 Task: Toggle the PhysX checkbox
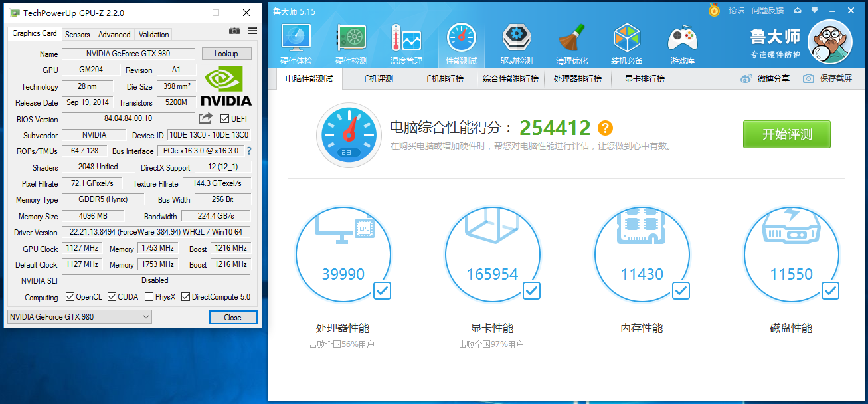coord(149,297)
